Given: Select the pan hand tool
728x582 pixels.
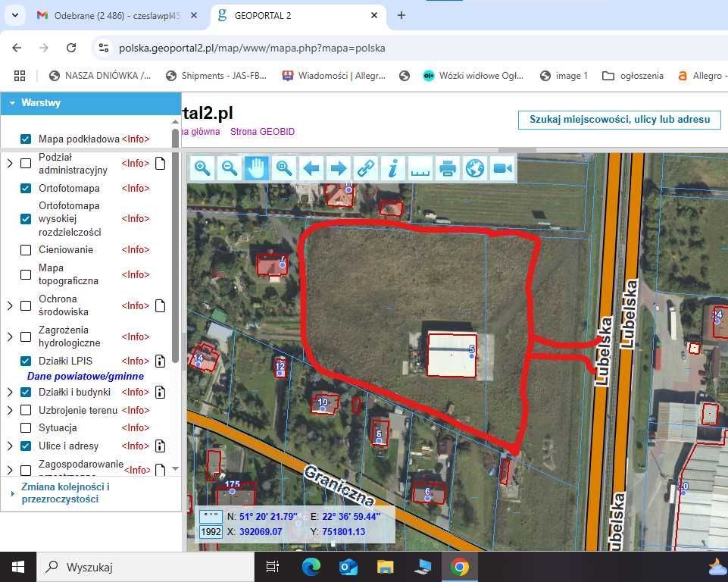Looking at the screenshot, I should tap(256, 168).
